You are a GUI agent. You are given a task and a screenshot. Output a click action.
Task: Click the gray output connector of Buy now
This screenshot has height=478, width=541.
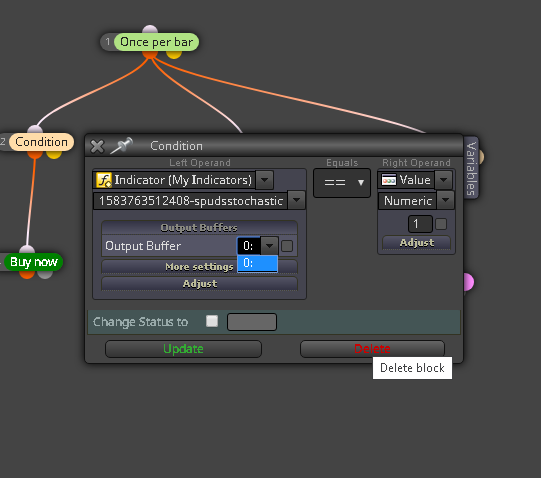pyautogui.click(x=45, y=274)
